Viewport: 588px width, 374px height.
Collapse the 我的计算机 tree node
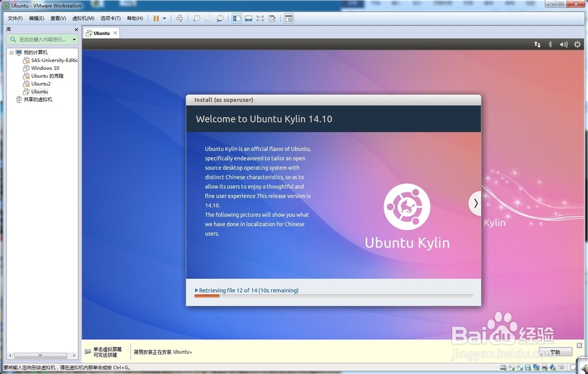[x=11, y=52]
